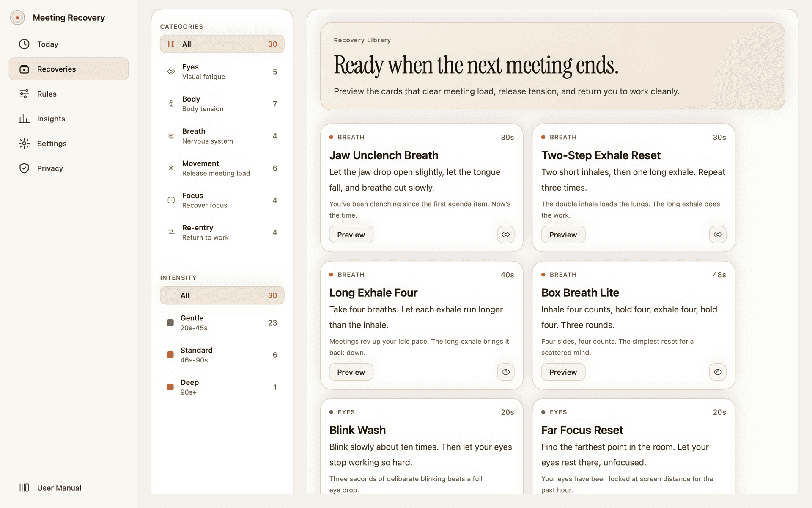This screenshot has height=508, width=812.
Task: Click the Privacy shield icon
Action: [24, 168]
